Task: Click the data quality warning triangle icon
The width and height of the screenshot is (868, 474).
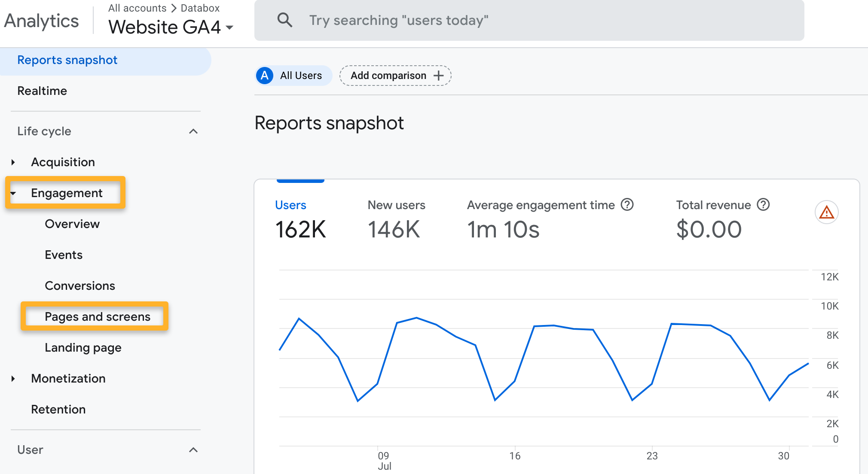Action: 826,213
